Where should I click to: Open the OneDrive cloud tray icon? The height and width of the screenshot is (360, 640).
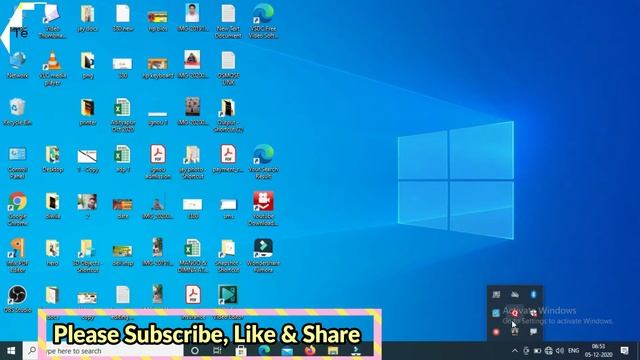[x=515, y=294]
